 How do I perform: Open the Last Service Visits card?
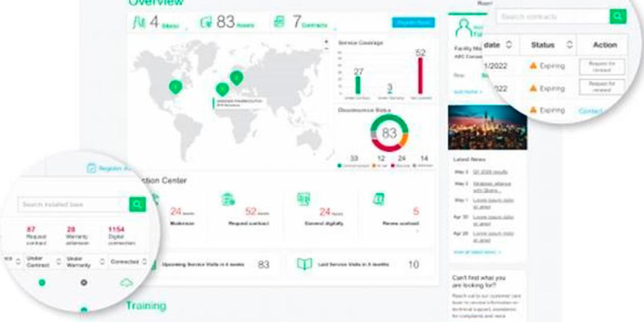point(361,265)
